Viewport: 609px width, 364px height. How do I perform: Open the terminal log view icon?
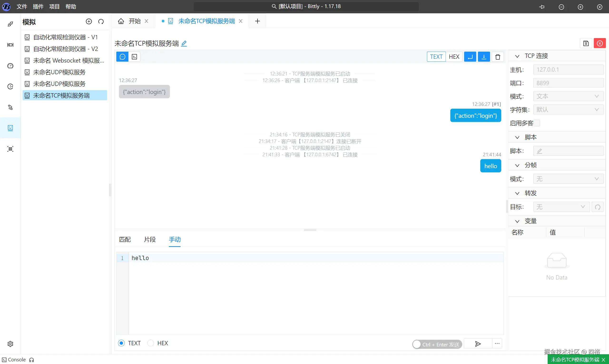tap(134, 57)
